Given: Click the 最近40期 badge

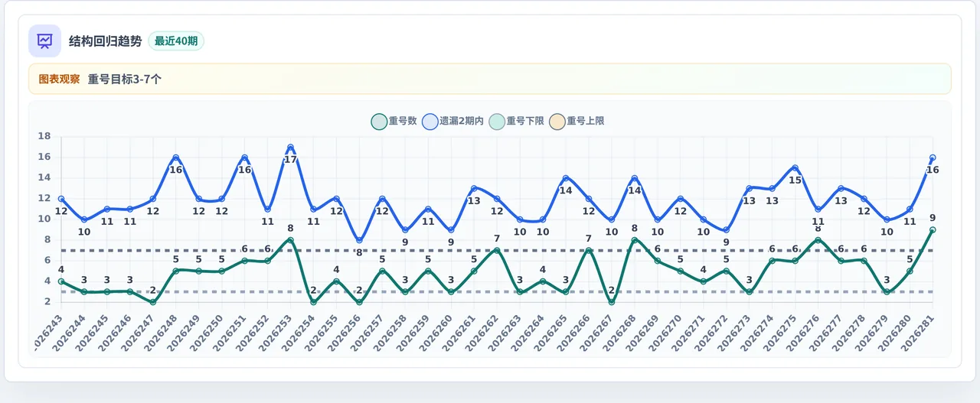Looking at the screenshot, I should 176,41.
